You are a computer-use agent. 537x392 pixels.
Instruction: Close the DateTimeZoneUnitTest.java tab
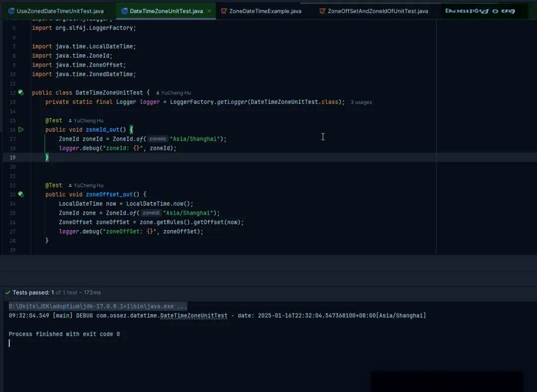pos(209,11)
